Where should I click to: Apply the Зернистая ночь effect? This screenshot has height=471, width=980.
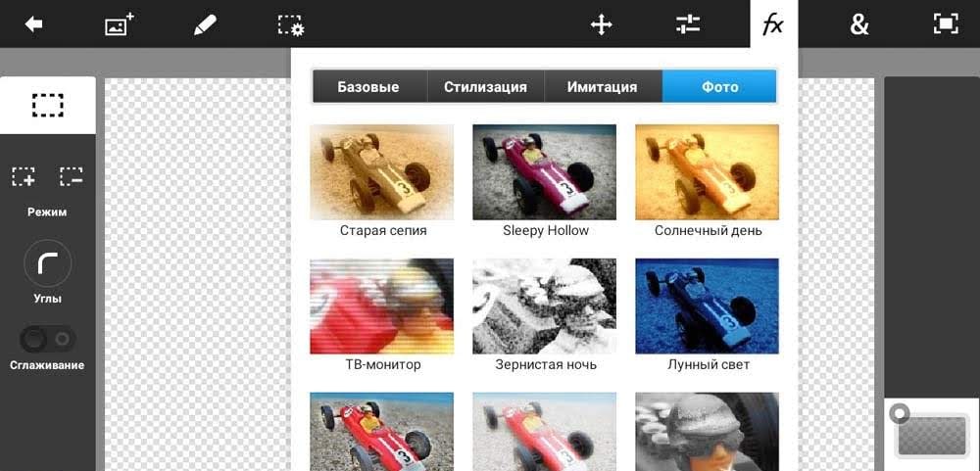point(544,306)
